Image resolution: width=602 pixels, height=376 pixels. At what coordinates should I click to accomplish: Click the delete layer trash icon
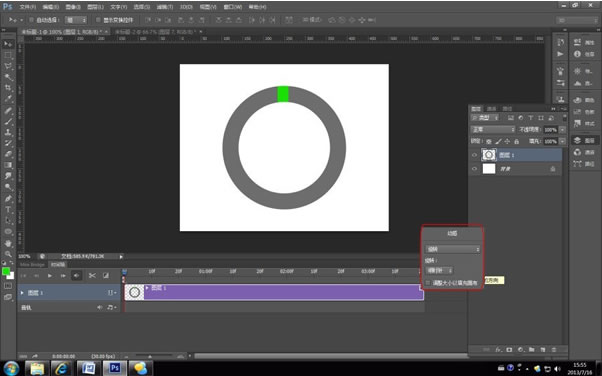tap(554, 349)
